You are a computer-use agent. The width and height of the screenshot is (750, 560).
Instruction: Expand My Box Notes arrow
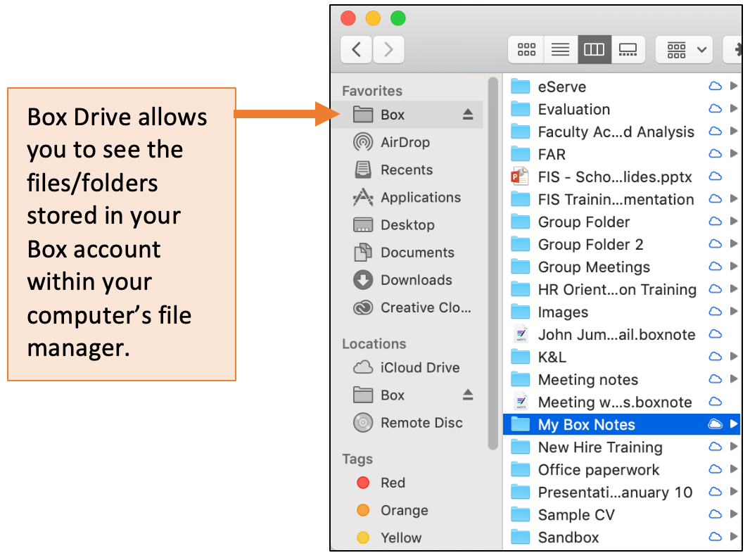point(733,424)
